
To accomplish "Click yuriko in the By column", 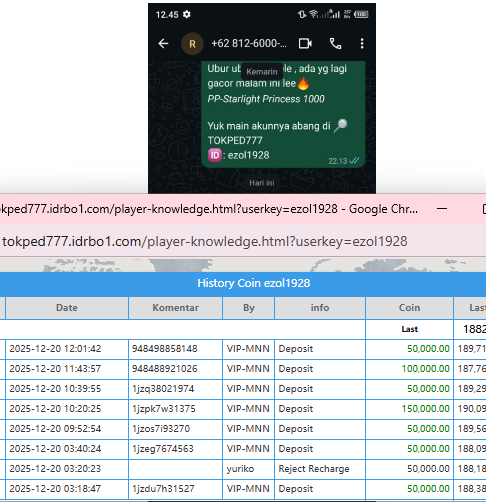I will click(240, 469).
